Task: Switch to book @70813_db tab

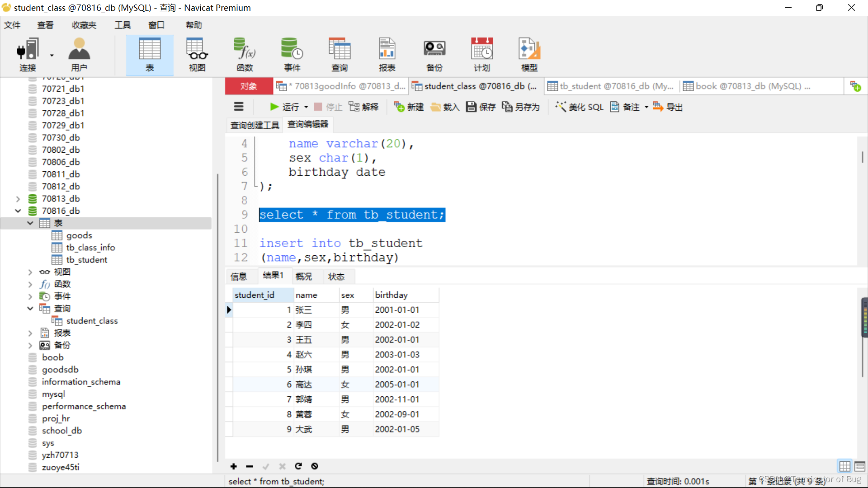Action: coord(747,86)
